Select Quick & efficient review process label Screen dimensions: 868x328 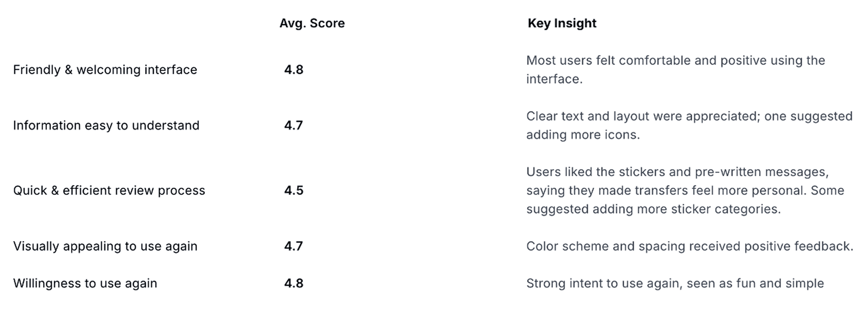coord(109,190)
